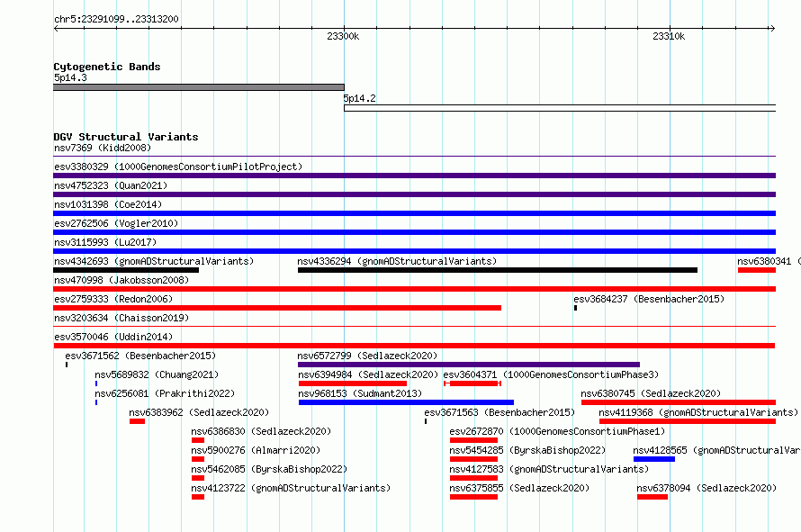Open nsv6378094 (Sedlazeck2020) label
Viewport: 801px width, 532px height.
click(706, 489)
